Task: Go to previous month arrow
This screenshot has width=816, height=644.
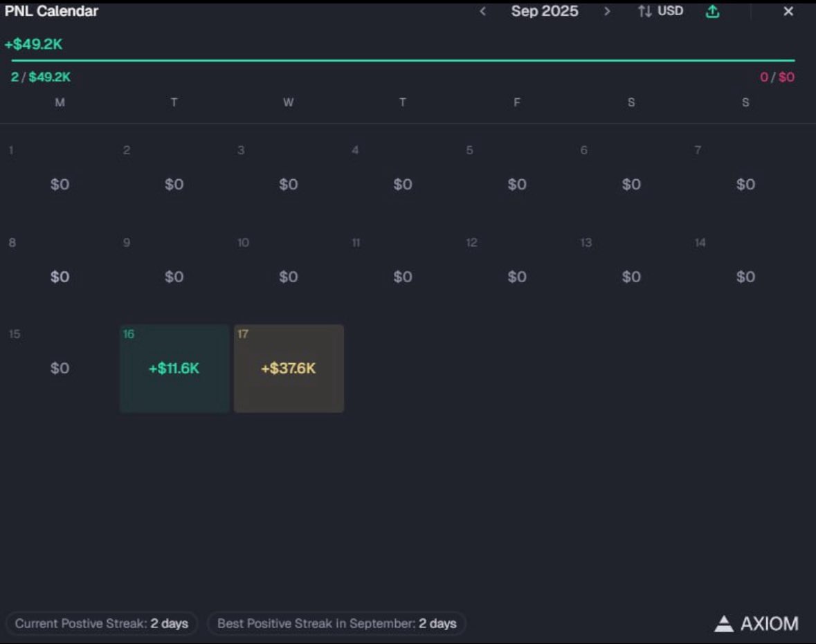Action: click(x=483, y=11)
